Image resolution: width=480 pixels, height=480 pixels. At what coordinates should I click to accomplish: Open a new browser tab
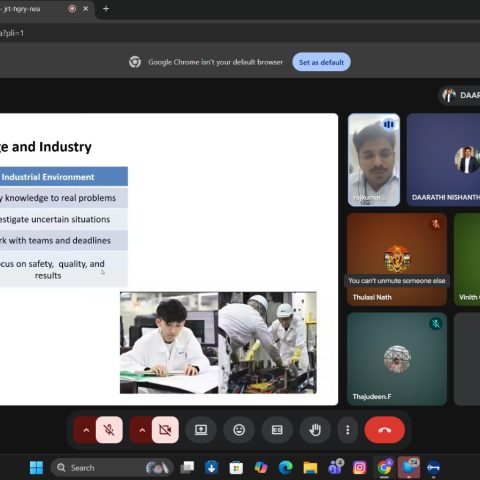click(106, 9)
